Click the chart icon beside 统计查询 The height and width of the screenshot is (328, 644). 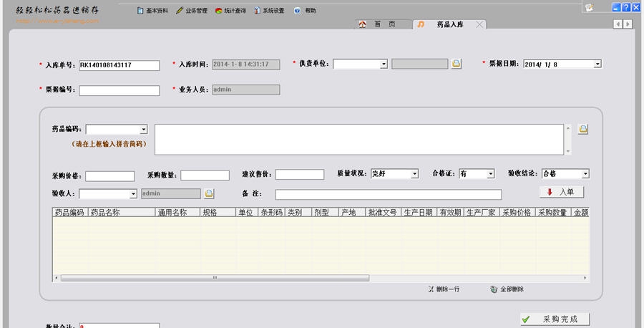point(218,11)
